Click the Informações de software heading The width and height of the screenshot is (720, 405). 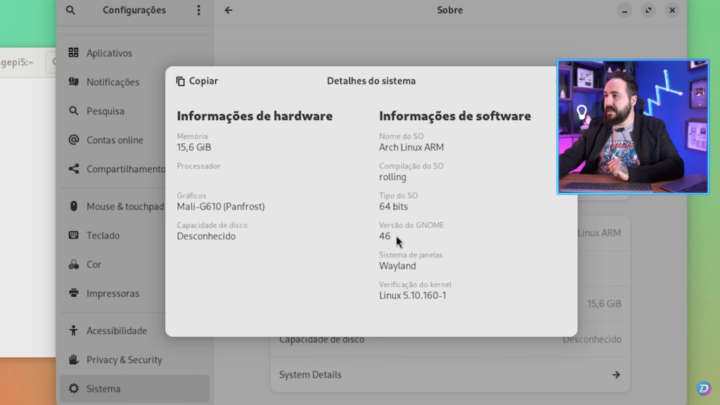click(x=455, y=116)
